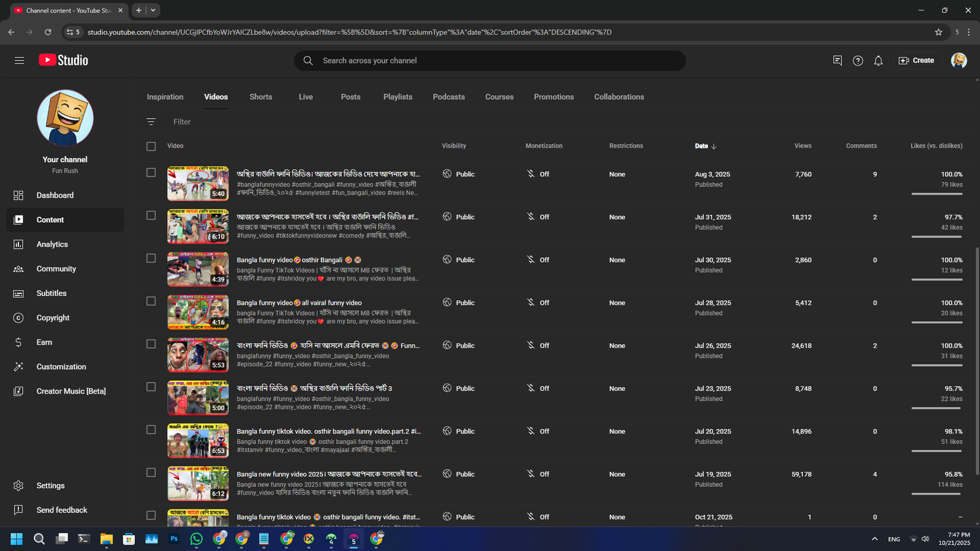The width and height of the screenshot is (980, 551).
Task: Open the browser tab list dropdown chevron
Action: click(x=153, y=10)
